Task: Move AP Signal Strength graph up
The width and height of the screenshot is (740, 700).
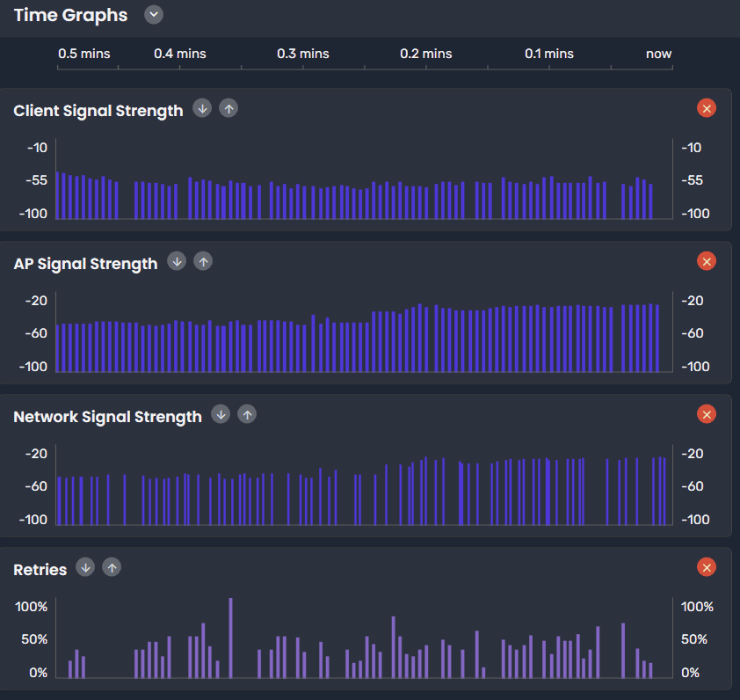Action: pos(203,261)
